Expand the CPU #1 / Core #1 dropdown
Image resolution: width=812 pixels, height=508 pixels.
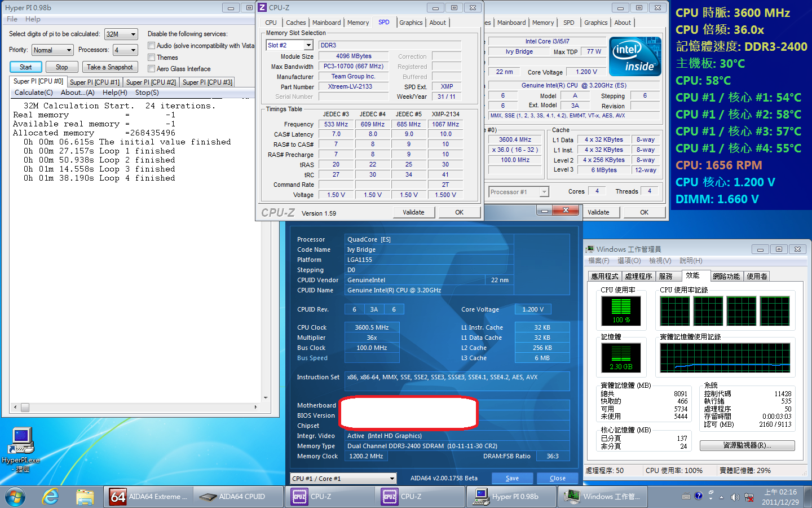[x=343, y=479]
